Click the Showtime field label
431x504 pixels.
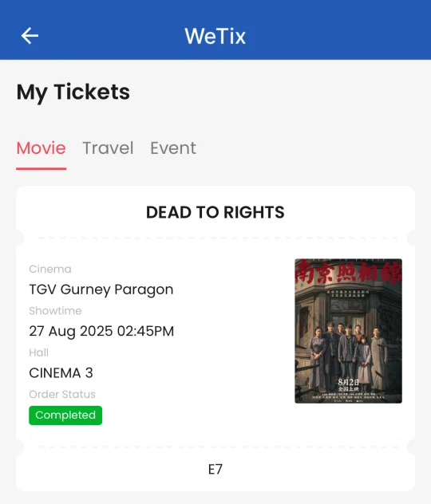click(55, 311)
